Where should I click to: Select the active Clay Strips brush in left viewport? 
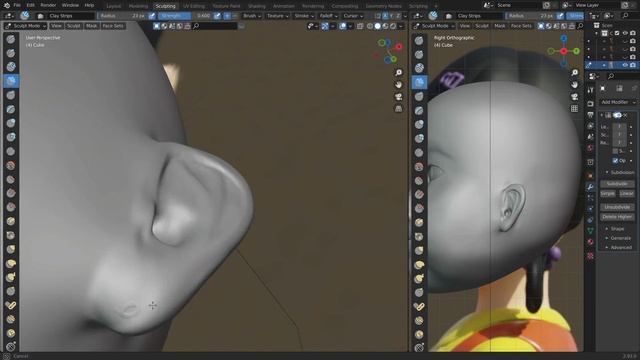click(x=11, y=81)
